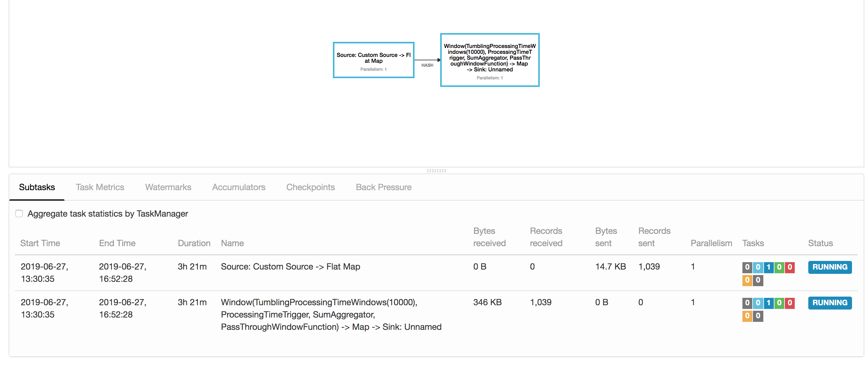Switch to the Watermarks tab
Image resolution: width=868 pixels, height=368 pixels.
tap(168, 187)
